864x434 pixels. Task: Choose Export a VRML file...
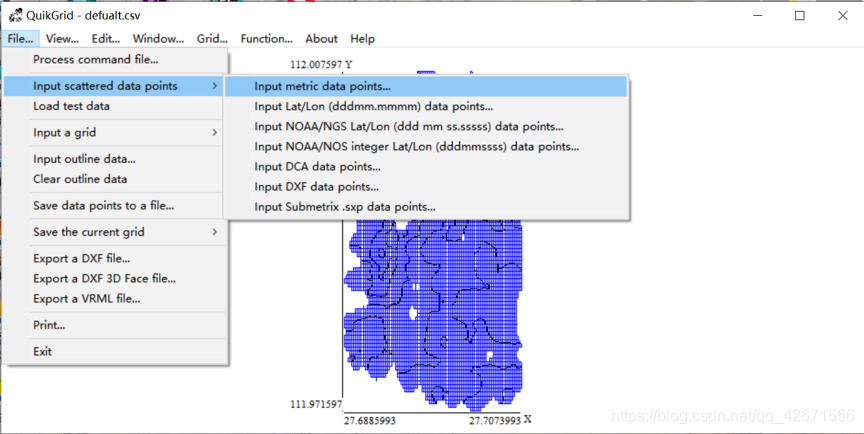pyautogui.click(x=115, y=299)
